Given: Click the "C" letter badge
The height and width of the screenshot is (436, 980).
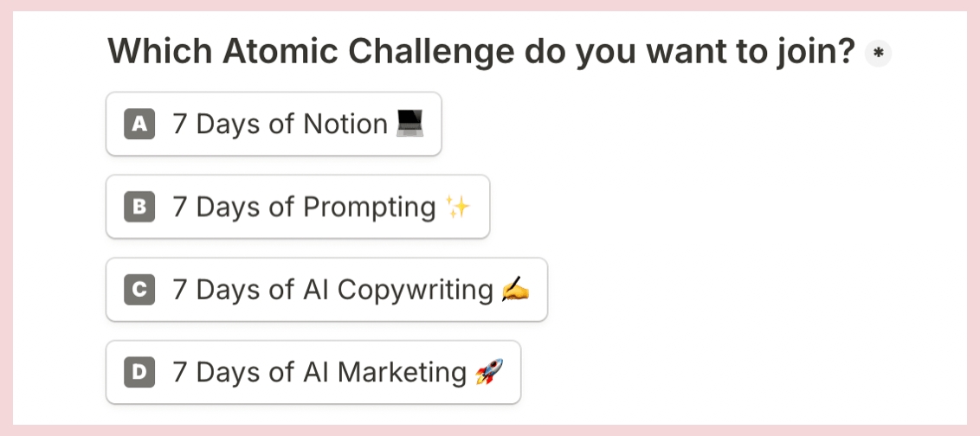Looking at the screenshot, I should pyautogui.click(x=139, y=290).
